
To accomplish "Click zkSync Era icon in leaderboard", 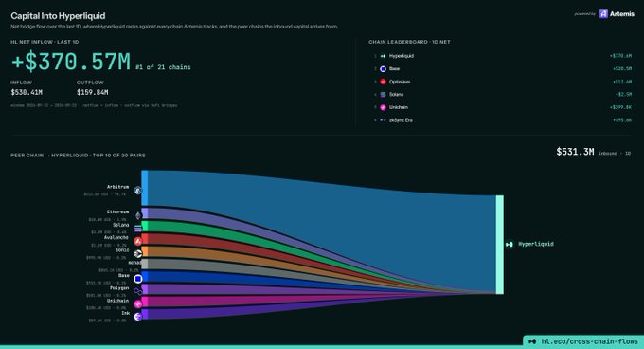I will [383, 120].
